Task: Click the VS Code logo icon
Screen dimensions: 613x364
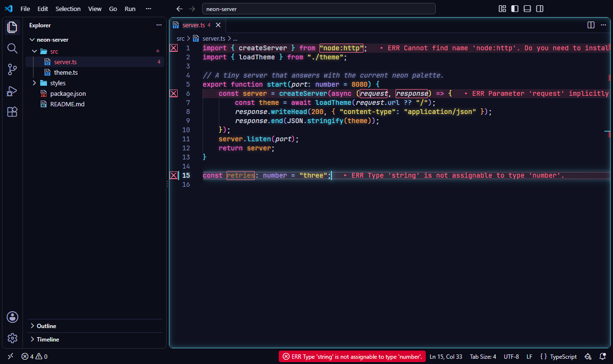Action: [x=9, y=9]
